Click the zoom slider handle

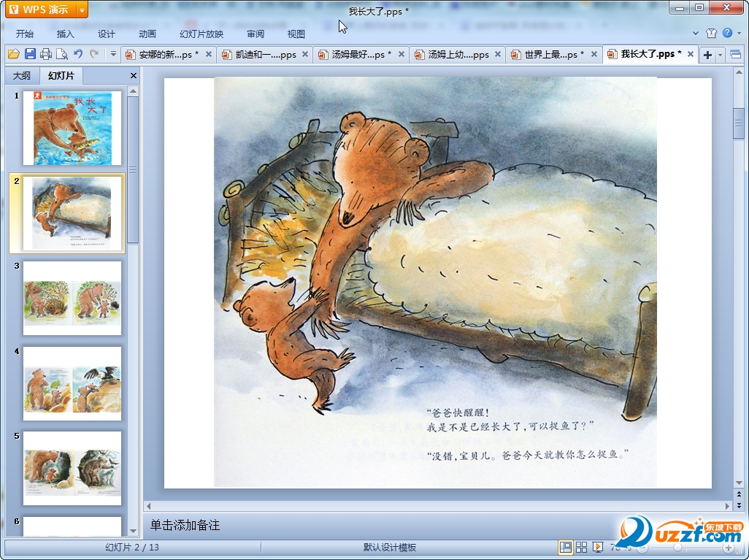678,548
